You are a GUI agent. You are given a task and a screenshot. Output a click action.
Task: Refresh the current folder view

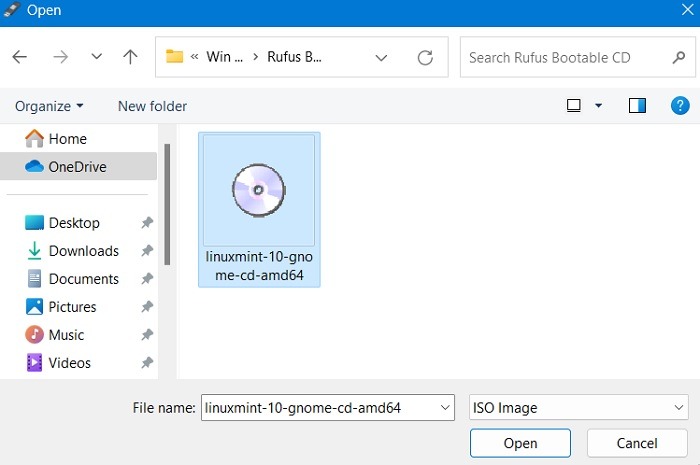pos(425,58)
